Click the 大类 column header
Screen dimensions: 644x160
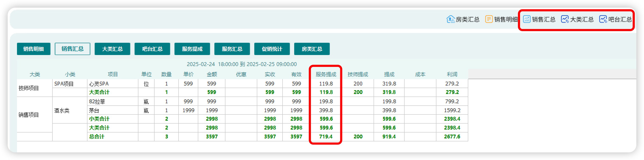pos(35,74)
